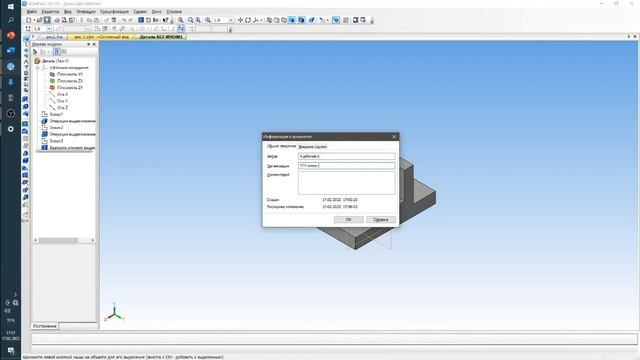Switch to Внешние ссылки tab in dialog
Image resolution: width=640 pixels, height=360 pixels.
[313, 146]
